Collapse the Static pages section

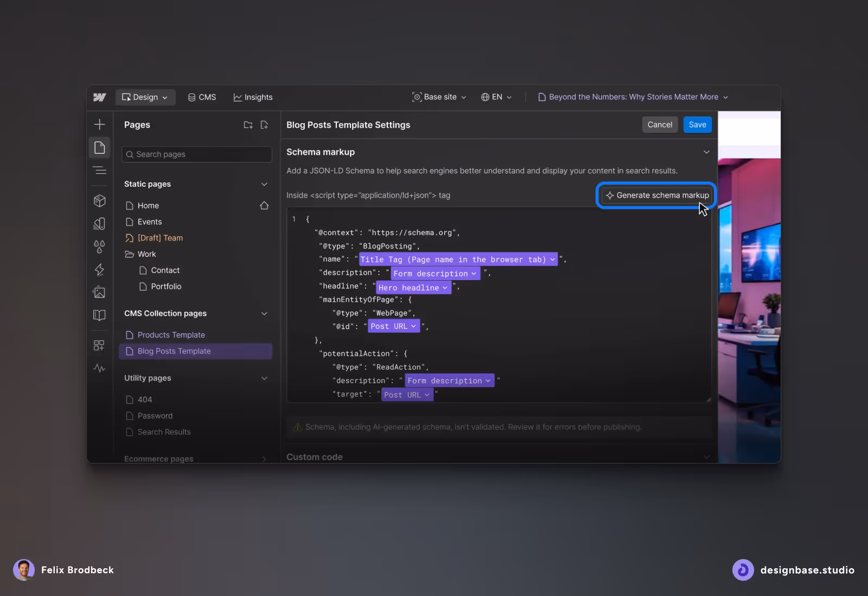pyautogui.click(x=264, y=184)
